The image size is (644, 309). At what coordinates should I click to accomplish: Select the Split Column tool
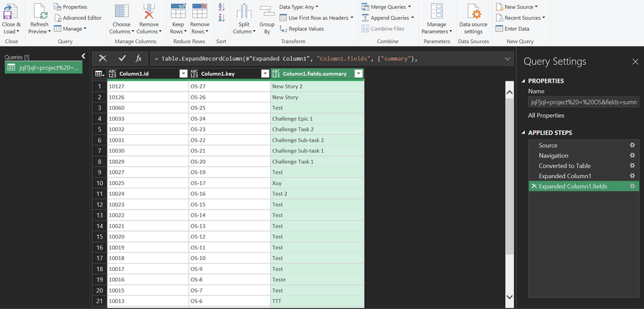click(243, 12)
